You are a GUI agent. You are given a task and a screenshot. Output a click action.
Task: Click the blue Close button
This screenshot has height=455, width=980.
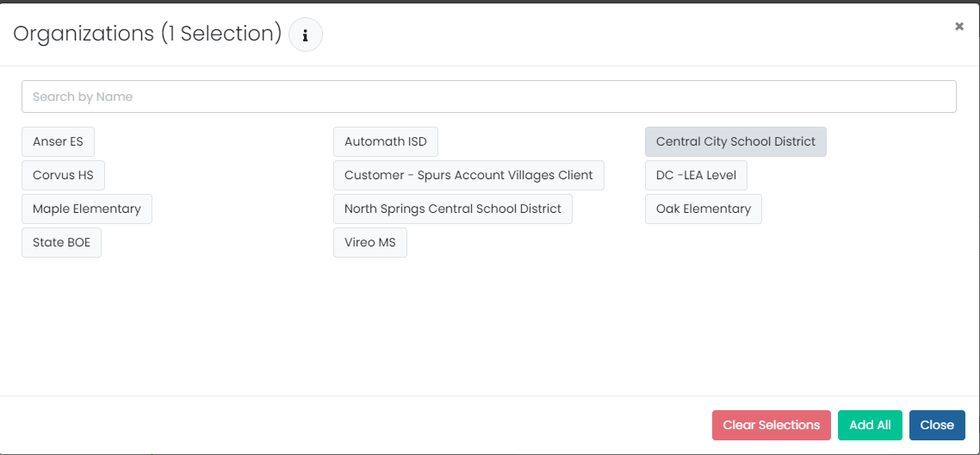(937, 425)
